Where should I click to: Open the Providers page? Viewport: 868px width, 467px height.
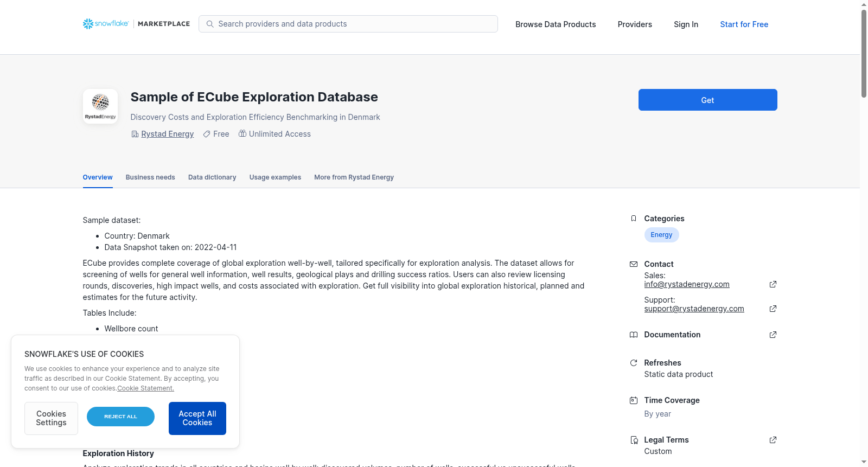coord(635,24)
